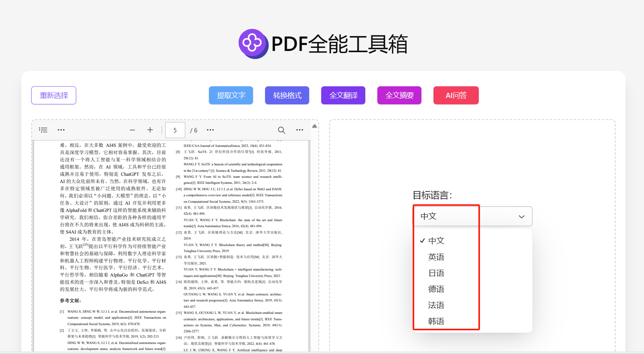Open left toolbar more-options ellipsis
Image resolution: width=644 pixels, height=354 pixels.
61,130
